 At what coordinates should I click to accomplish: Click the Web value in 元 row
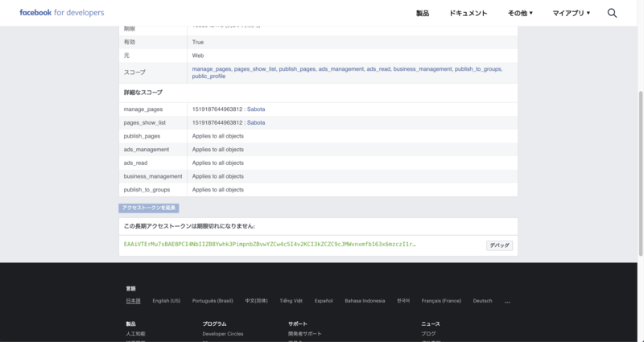point(197,56)
